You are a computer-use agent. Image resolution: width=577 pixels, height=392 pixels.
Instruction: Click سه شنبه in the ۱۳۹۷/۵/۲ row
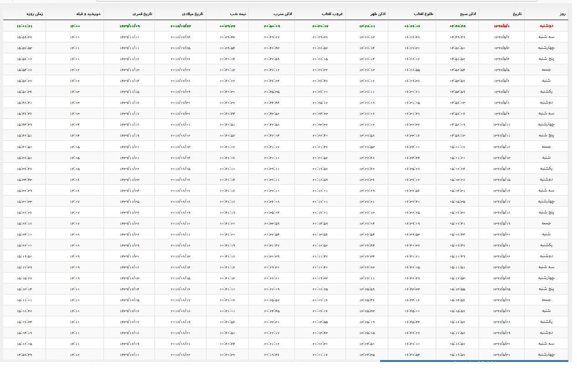tap(546, 37)
